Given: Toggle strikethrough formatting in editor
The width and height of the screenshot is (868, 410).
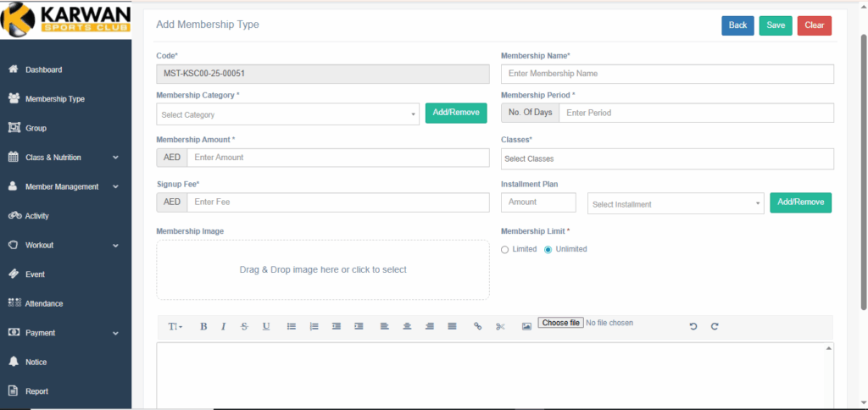Looking at the screenshot, I should coord(245,326).
